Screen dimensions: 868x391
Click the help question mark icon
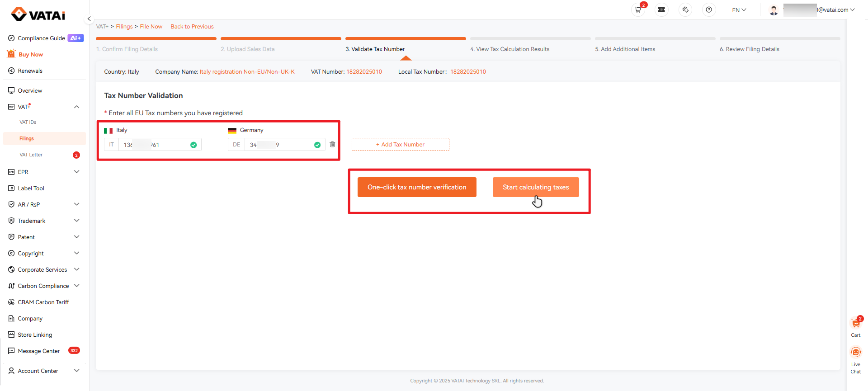[709, 10]
